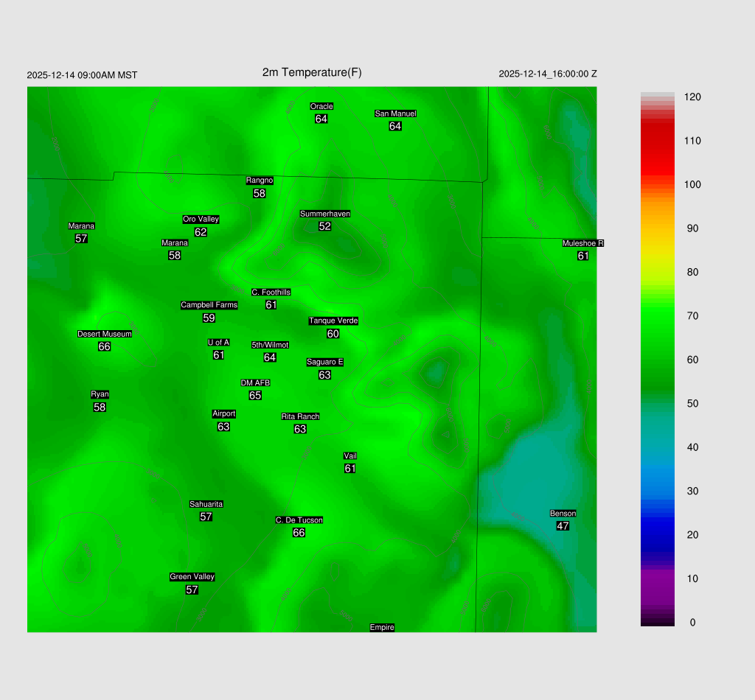Click the 16:00:00 Z UTC timestamp
The width and height of the screenshot is (755, 700).
(x=548, y=74)
